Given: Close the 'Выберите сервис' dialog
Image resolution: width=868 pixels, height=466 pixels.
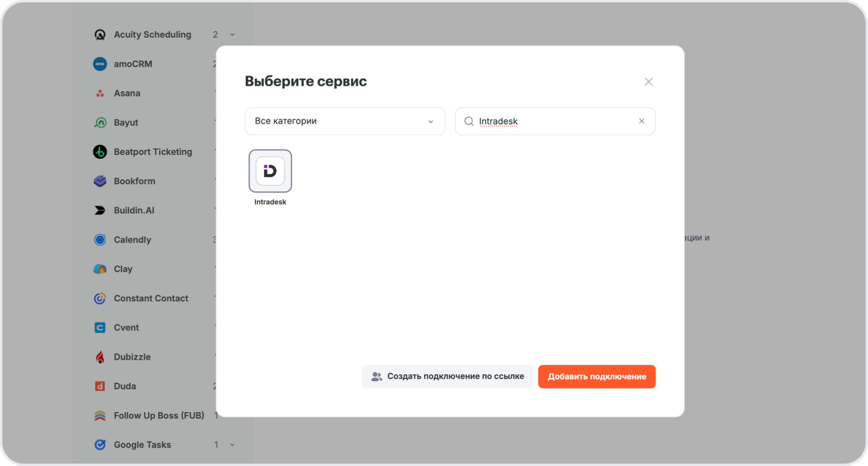Looking at the screenshot, I should 648,82.
